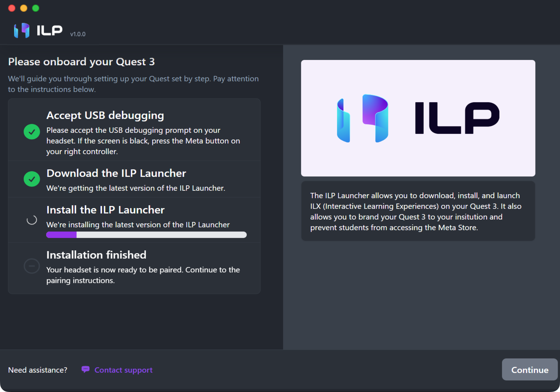Click the loading spinner beside Install the ILP Launcher
This screenshot has height=392, width=560.
tap(32, 220)
